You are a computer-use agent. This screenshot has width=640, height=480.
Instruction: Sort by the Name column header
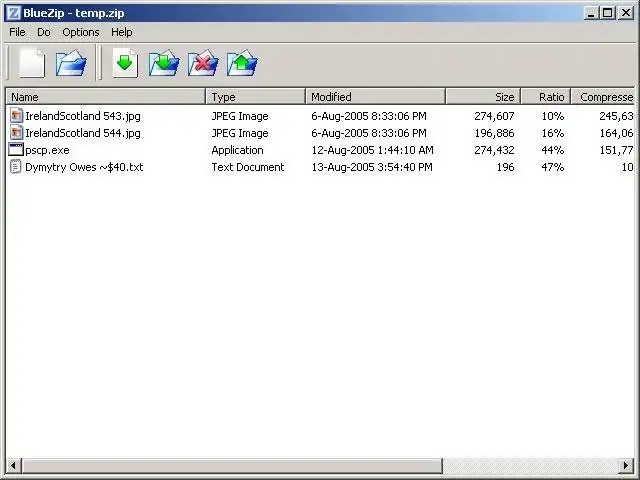pos(105,97)
